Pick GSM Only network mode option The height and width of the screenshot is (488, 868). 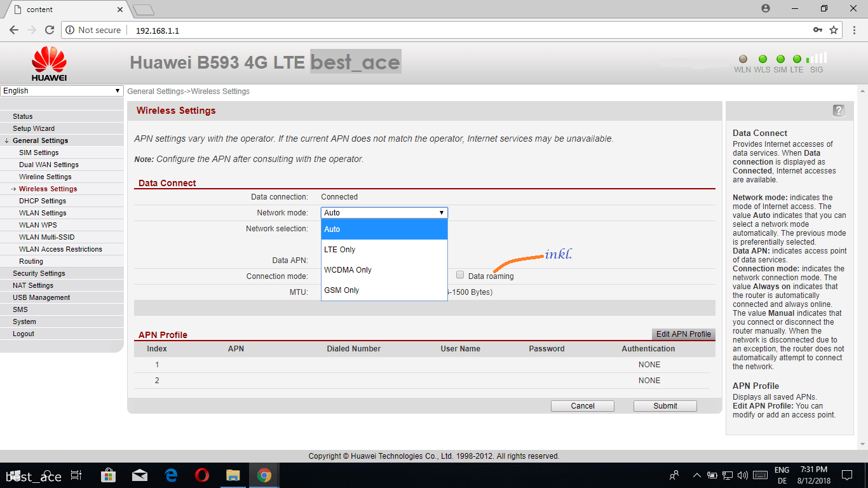point(342,290)
